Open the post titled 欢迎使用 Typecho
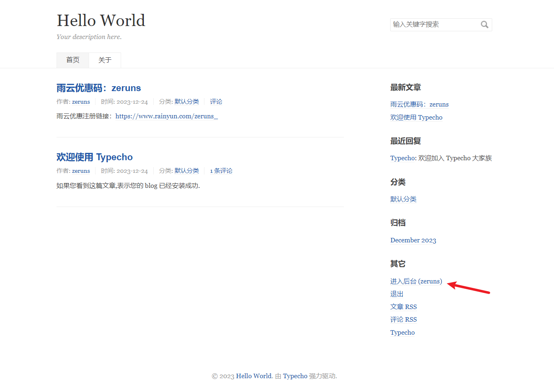The width and height of the screenshot is (554, 392). pyautogui.click(x=95, y=157)
